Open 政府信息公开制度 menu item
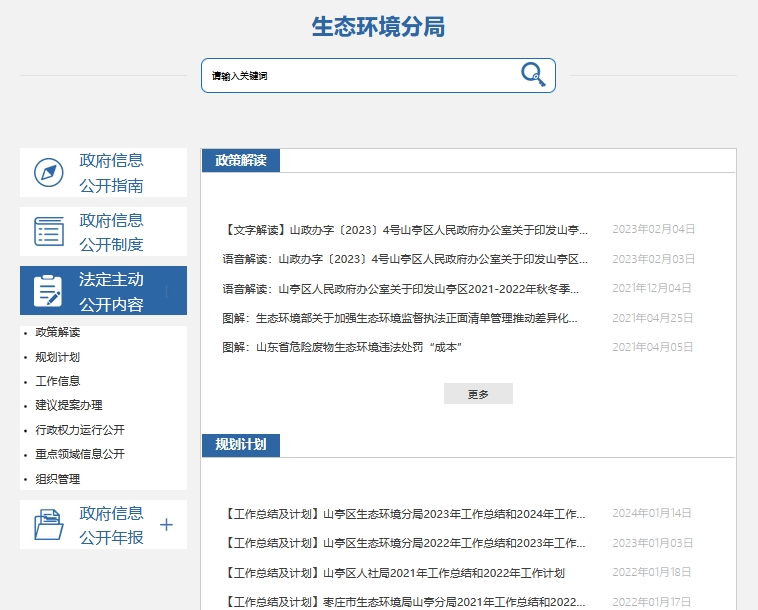This screenshot has height=610, width=758. point(103,232)
